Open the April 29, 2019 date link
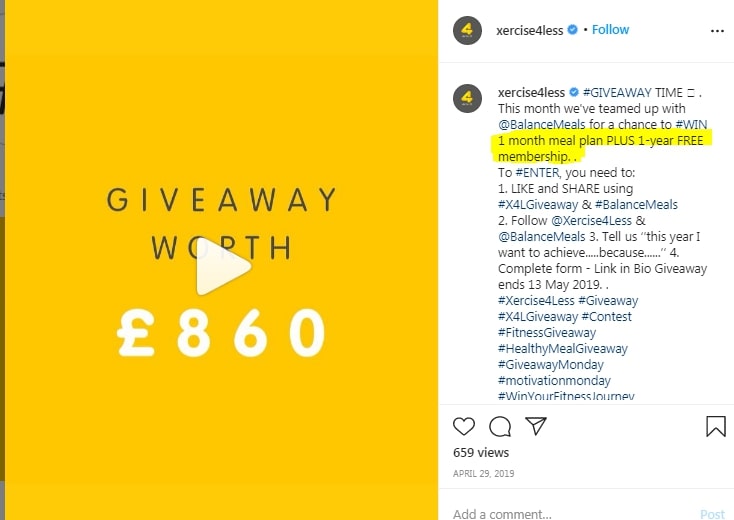The image size is (734, 520). 484,474
